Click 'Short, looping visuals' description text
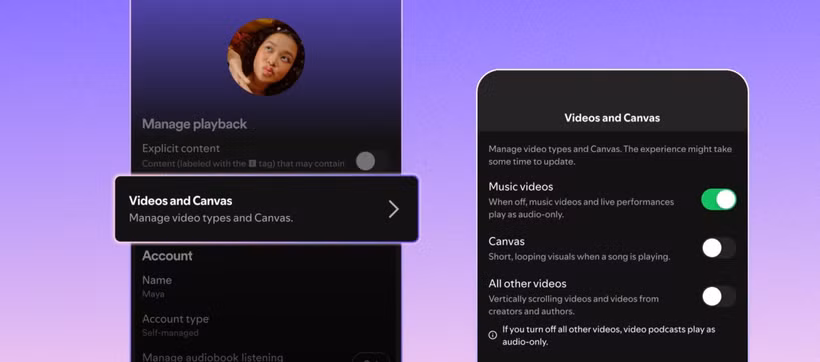Viewport: 820px width, 362px height. click(x=579, y=257)
